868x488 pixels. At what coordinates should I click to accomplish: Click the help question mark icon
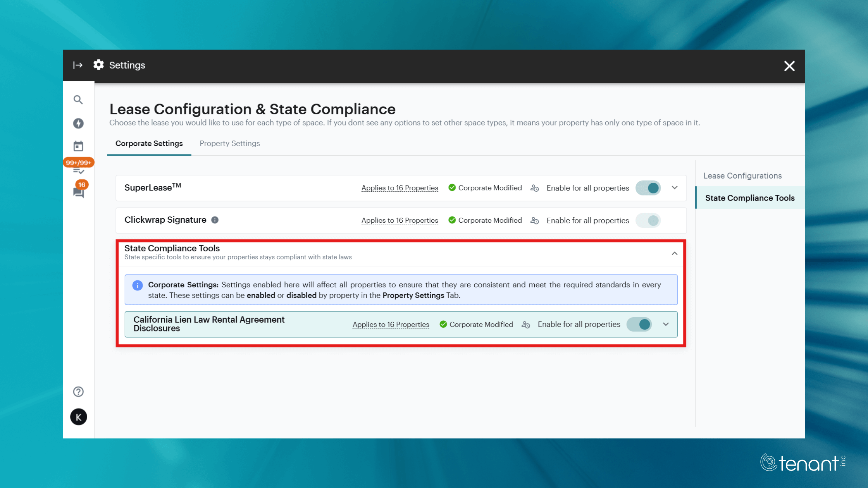(79, 392)
